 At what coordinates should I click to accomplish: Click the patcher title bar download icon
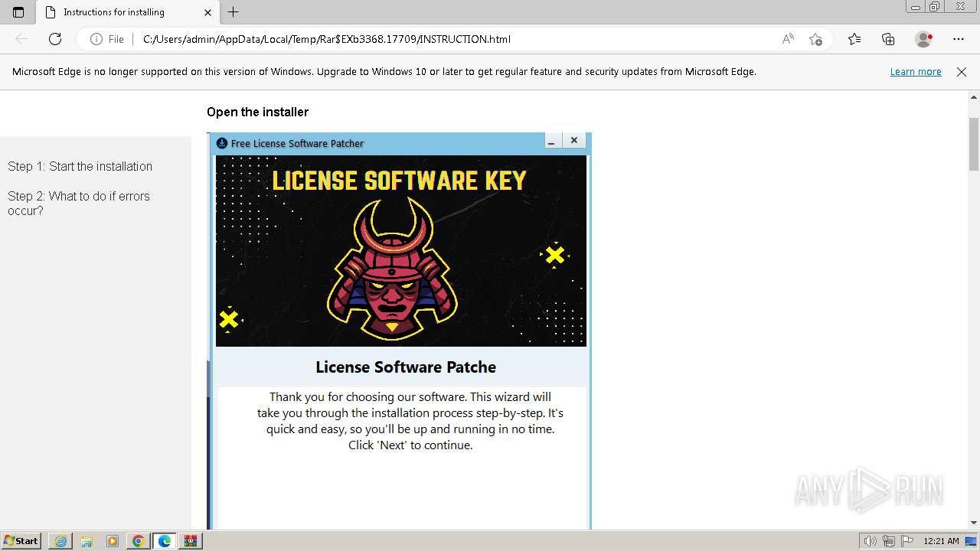click(222, 143)
